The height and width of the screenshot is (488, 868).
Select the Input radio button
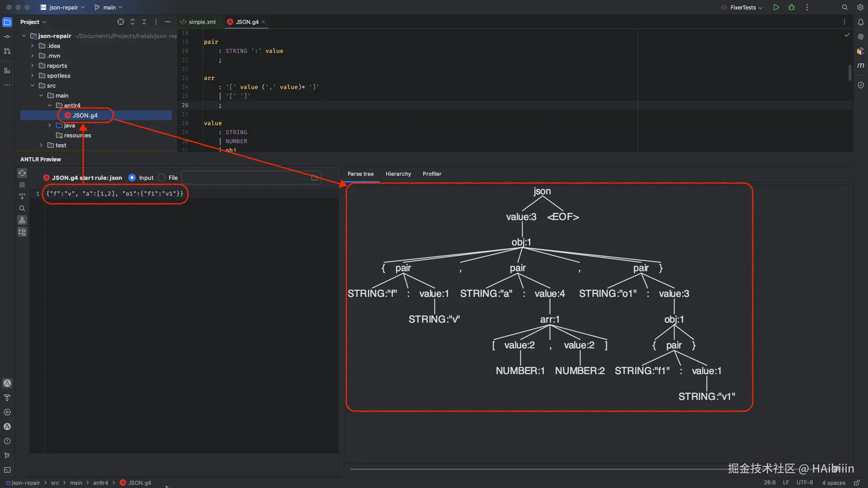coord(131,178)
